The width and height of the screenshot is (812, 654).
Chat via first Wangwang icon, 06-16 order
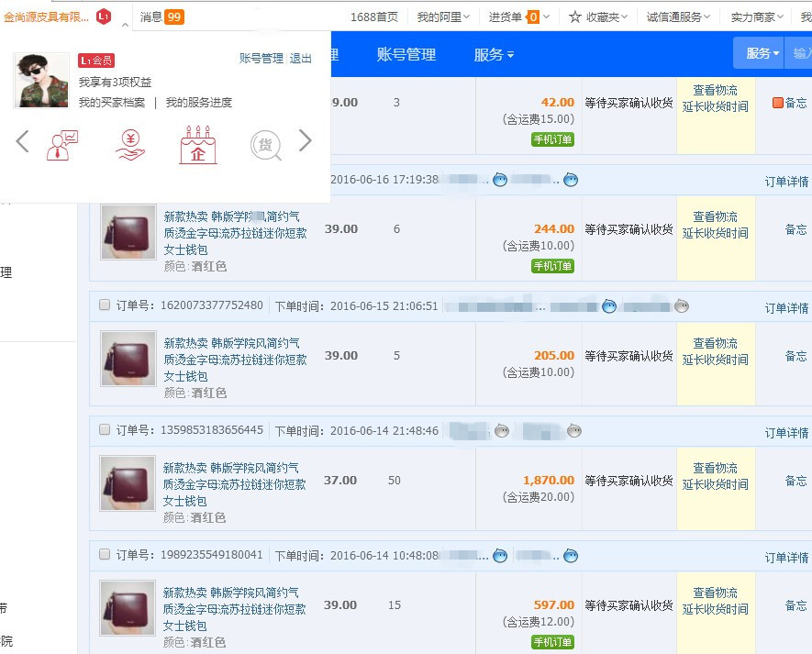pos(500,180)
